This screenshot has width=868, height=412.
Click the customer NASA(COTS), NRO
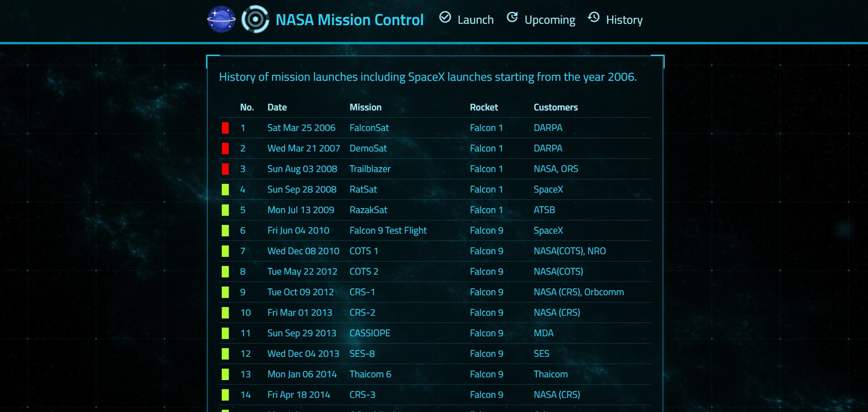pyautogui.click(x=570, y=251)
